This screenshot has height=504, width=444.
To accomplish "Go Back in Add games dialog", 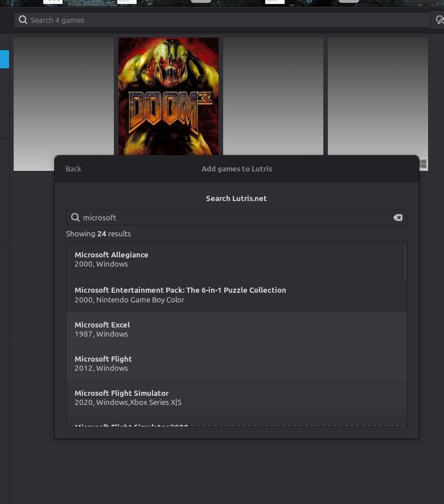I will 73,169.
